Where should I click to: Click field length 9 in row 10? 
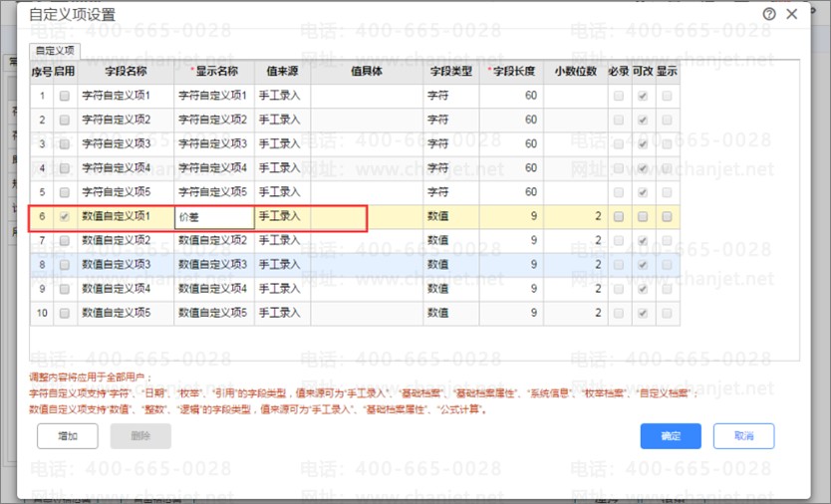511,313
